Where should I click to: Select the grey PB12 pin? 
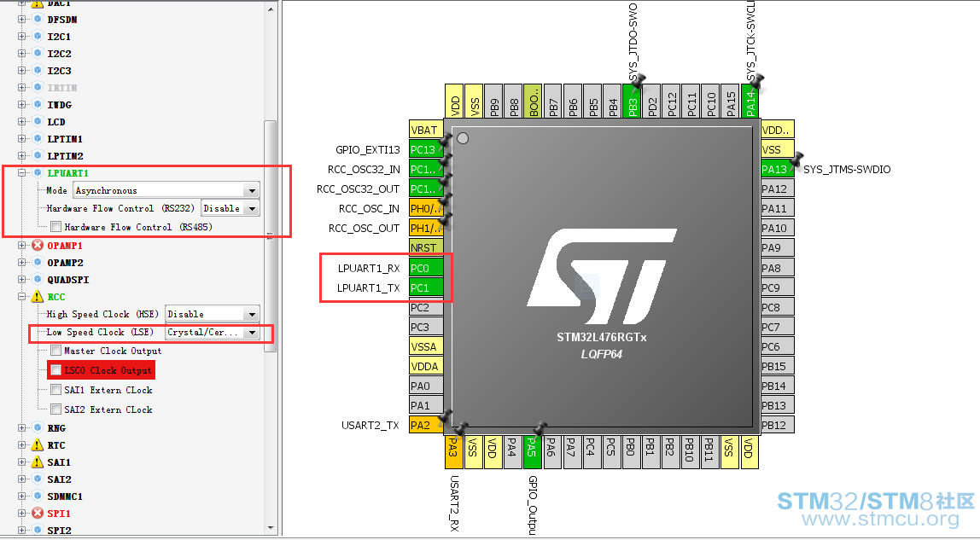[778, 425]
